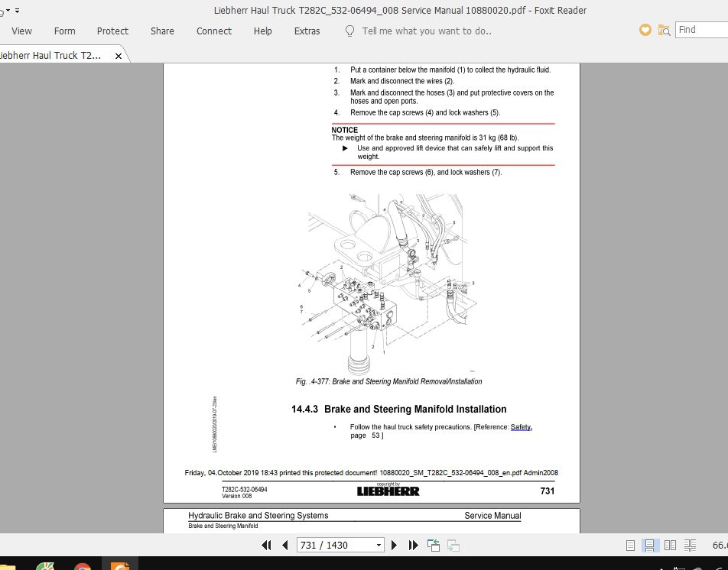
Task: Open the Protect ribbon tab
Action: 112,31
